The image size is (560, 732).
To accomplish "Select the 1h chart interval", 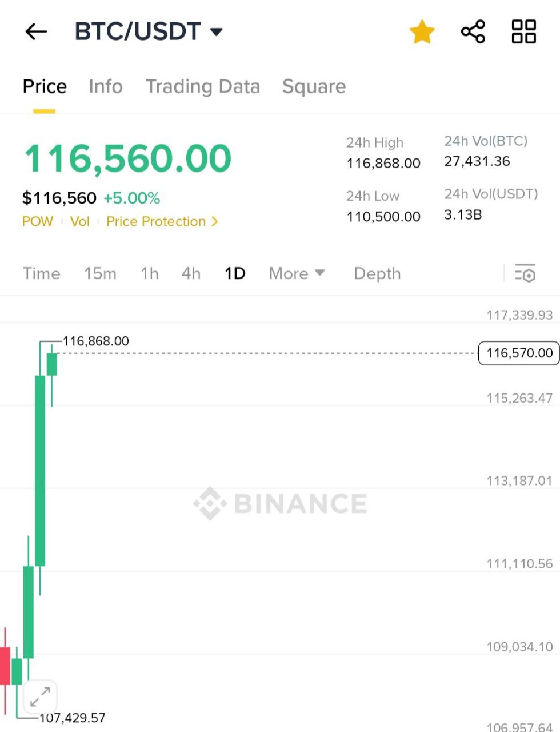I will click(150, 273).
